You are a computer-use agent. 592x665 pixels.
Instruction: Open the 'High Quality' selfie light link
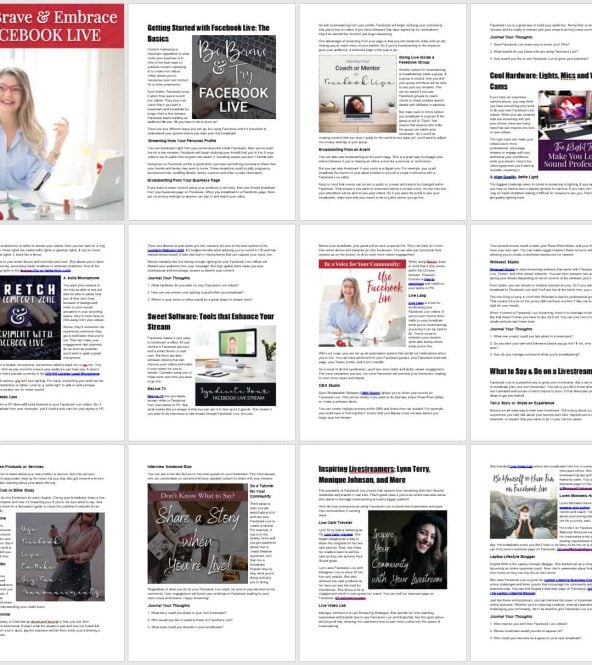point(505,177)
